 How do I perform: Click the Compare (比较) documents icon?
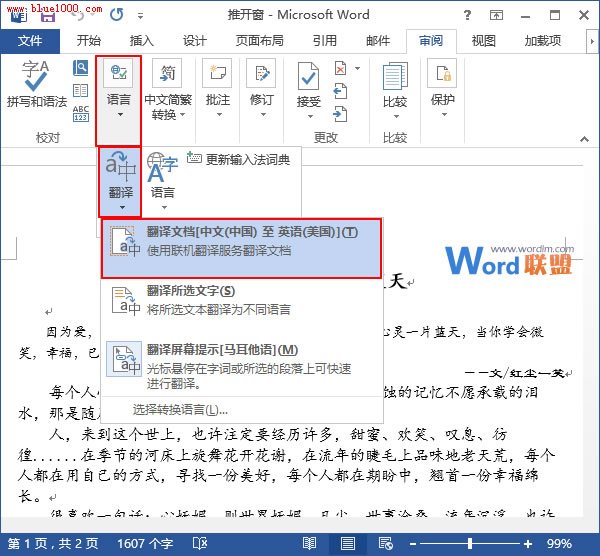point(395,77)
